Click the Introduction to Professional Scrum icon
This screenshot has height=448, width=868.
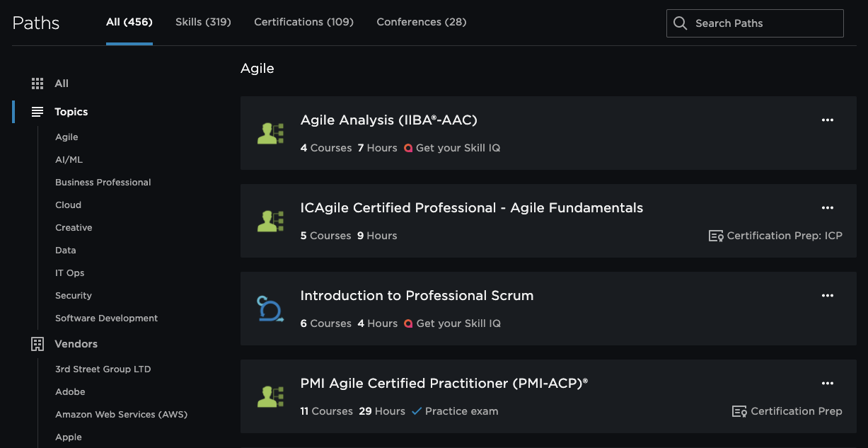(x=270, y=309)
